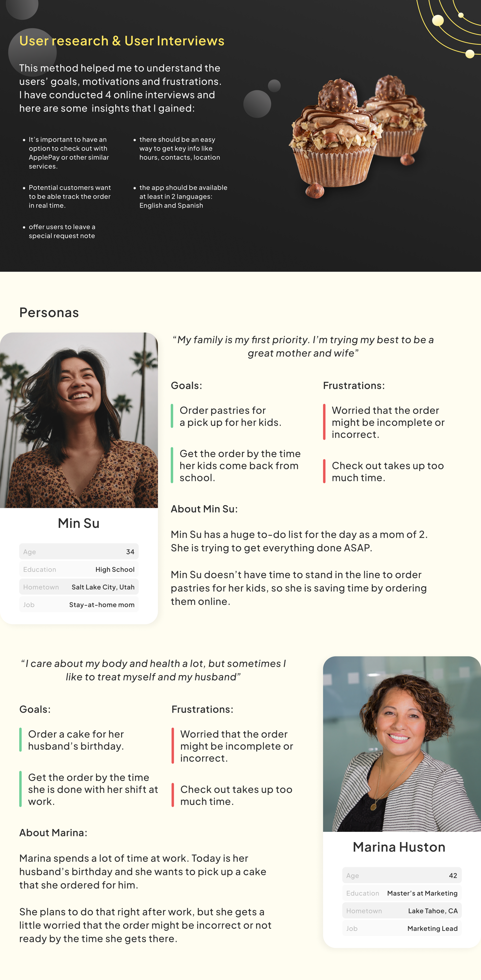The image size is (481, 980).
Task: Click the goal 'Order a cake for her husband's birthday'
Action: tap(76, 740)
